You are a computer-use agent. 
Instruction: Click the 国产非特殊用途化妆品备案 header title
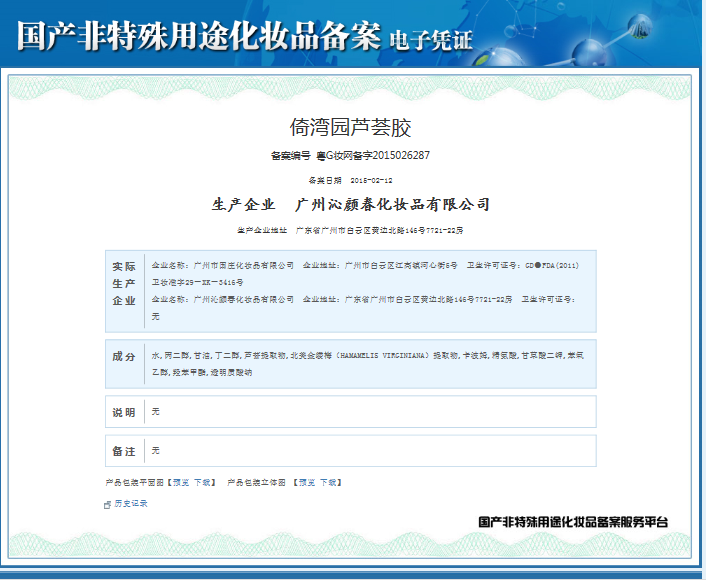coord(199,37)
